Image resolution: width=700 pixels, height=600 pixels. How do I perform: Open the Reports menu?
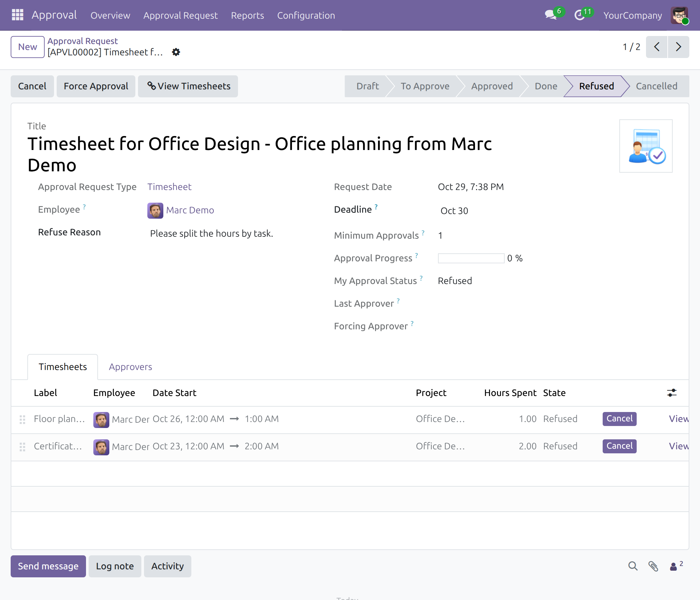247,15
